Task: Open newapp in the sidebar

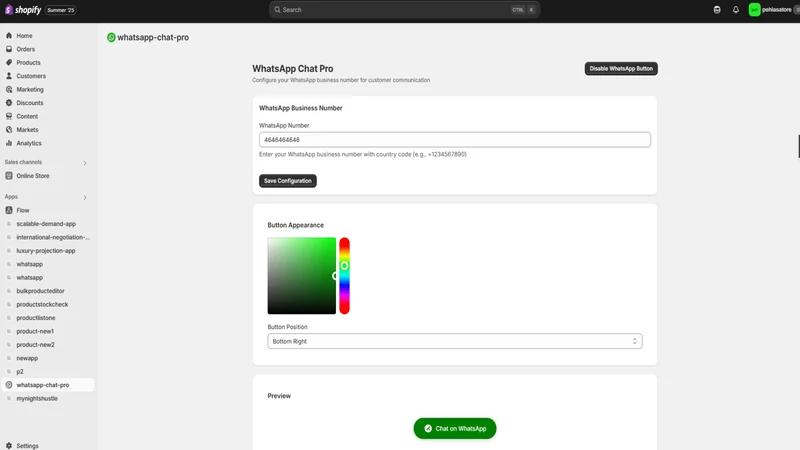Action: (27, 358)
